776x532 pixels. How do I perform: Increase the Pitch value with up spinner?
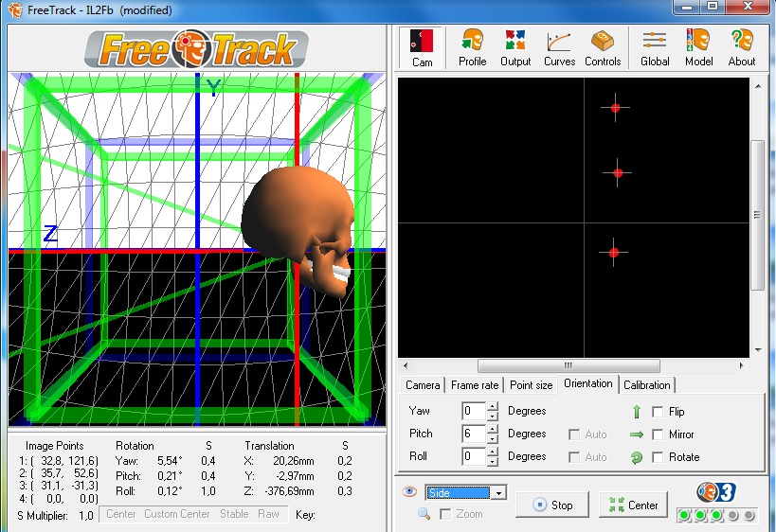tap(492, 429)
